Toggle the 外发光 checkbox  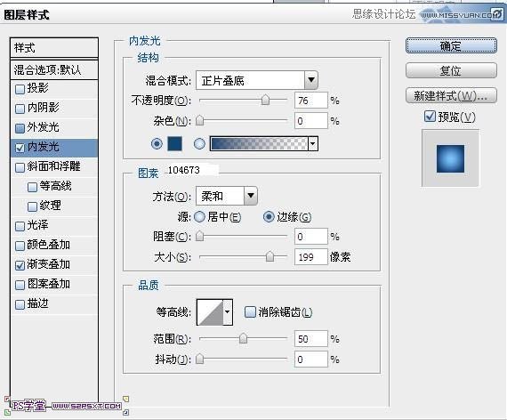pyautogui.click(x=20, y=128)
